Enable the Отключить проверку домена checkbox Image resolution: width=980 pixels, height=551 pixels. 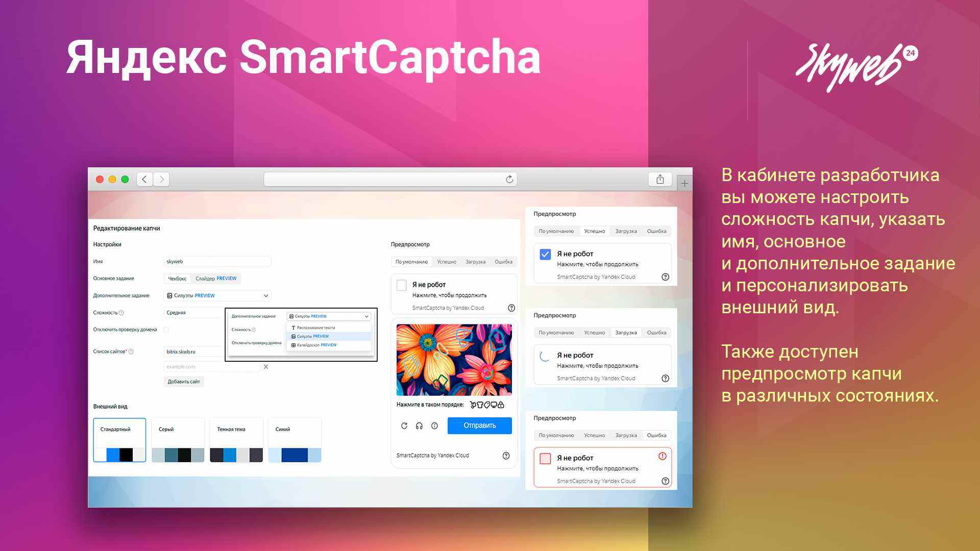pos(166,330)
